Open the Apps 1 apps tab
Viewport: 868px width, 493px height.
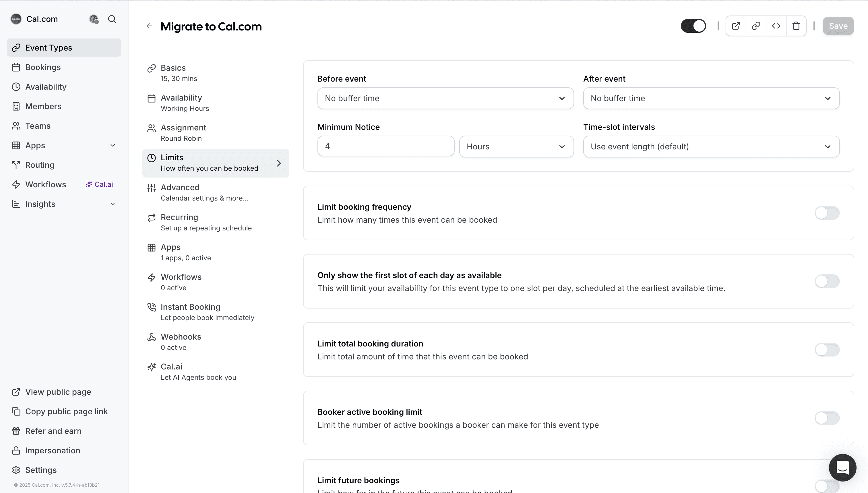point(216,252)
